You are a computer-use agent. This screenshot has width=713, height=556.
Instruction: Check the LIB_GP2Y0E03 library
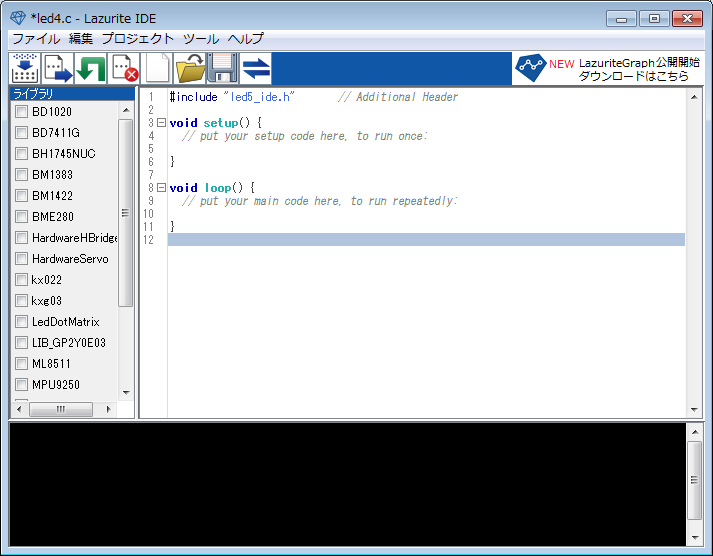[x=21, y=342]
